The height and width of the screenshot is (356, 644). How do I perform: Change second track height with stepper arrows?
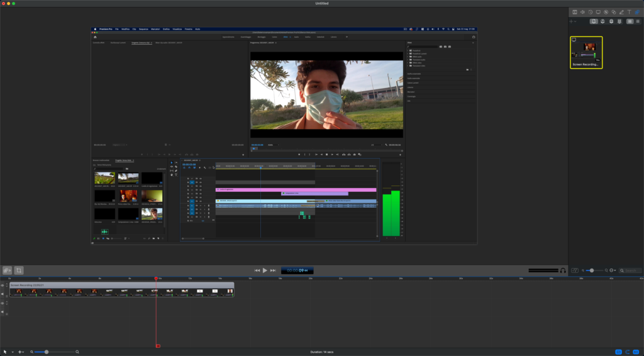[x=7, y=303]
